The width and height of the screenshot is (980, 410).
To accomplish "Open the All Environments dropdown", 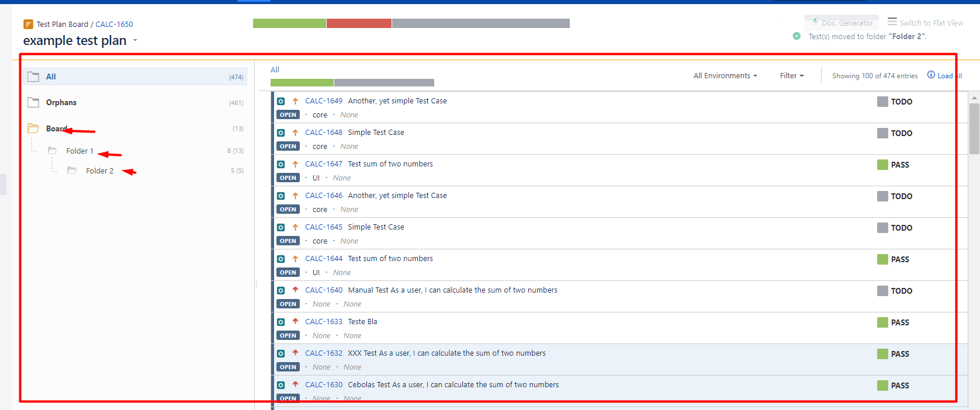I will (x=725, y=76).
